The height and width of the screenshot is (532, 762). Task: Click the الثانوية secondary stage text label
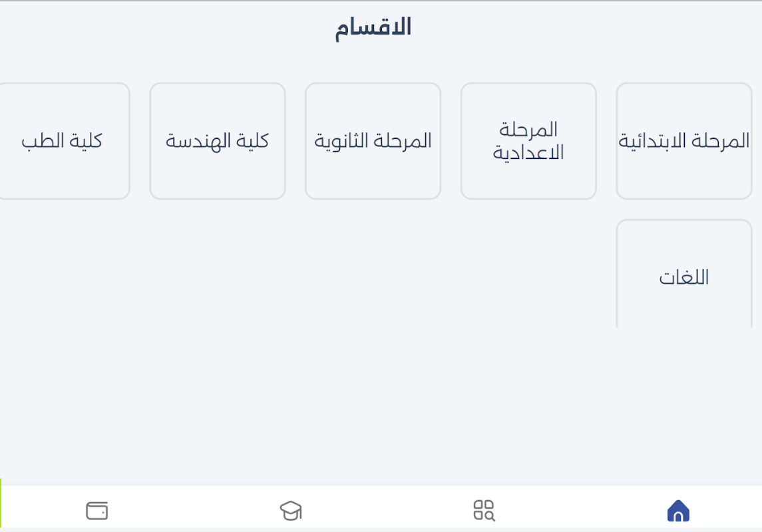tap(373, 141)
